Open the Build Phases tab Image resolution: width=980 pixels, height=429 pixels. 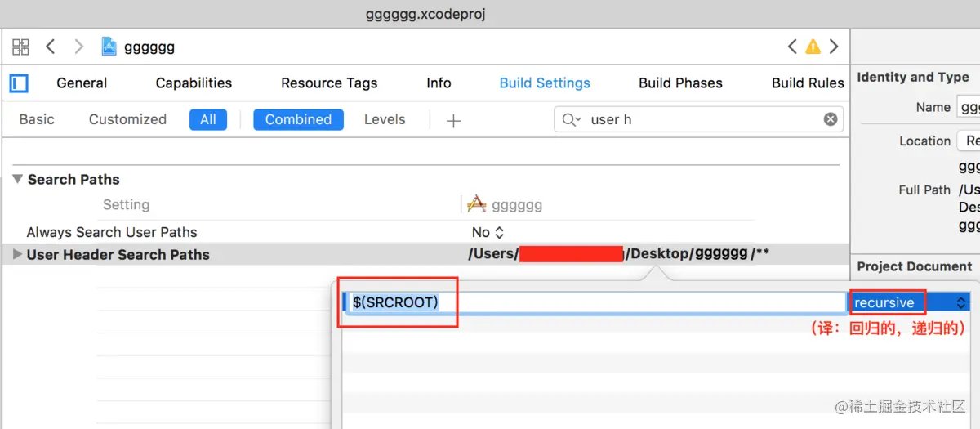pos(680,83)
